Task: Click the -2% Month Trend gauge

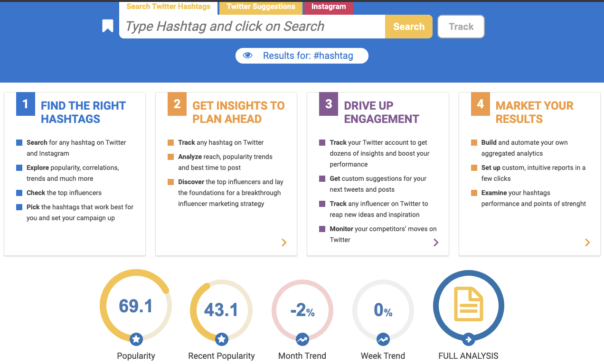Action: pos(302,310)
